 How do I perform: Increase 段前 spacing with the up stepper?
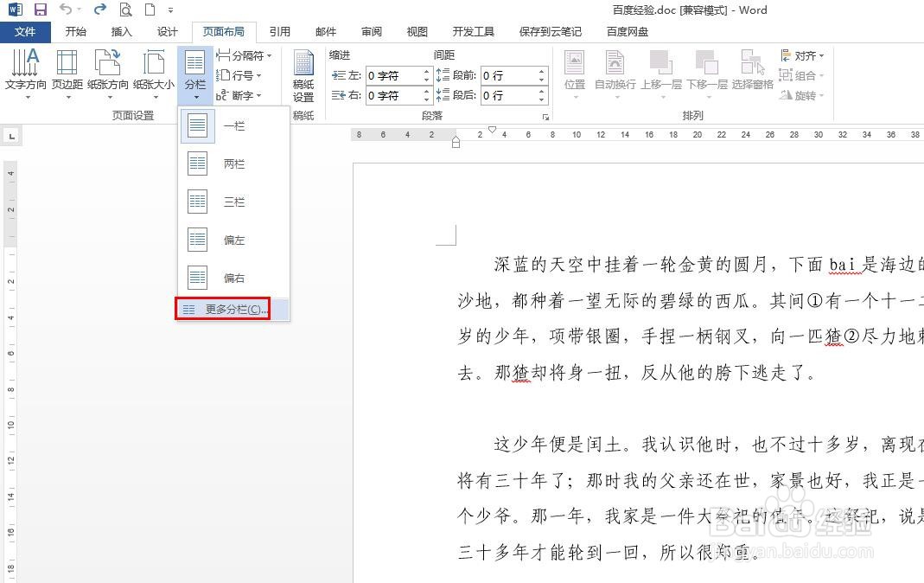click(542, 70)
